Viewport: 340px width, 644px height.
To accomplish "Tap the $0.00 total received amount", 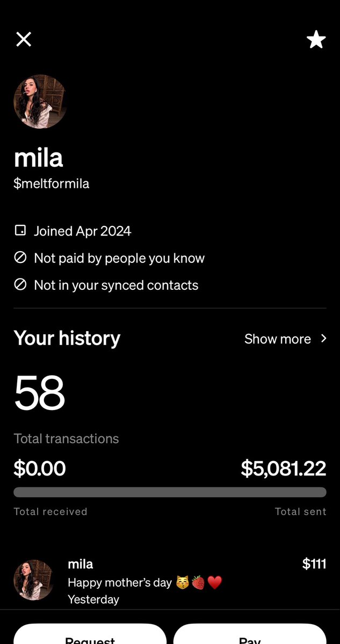I will pos(40,469).
